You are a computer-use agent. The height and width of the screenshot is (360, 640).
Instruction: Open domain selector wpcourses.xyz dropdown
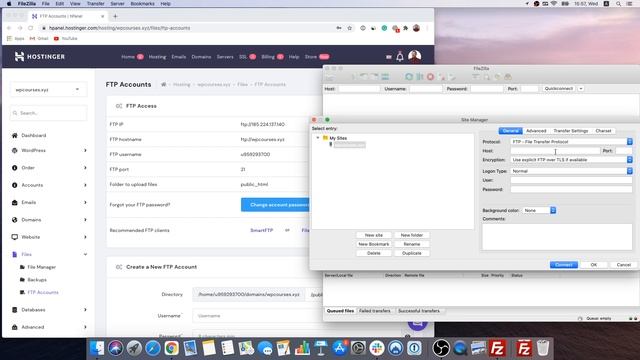tap(48, 90)
